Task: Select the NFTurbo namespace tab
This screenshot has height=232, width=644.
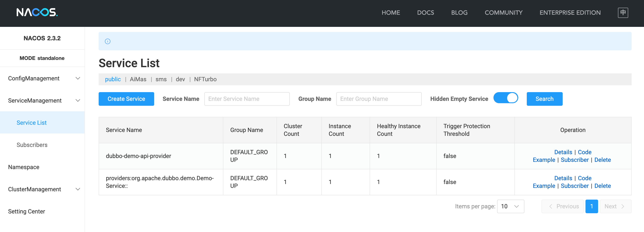Action: point(205,79)
